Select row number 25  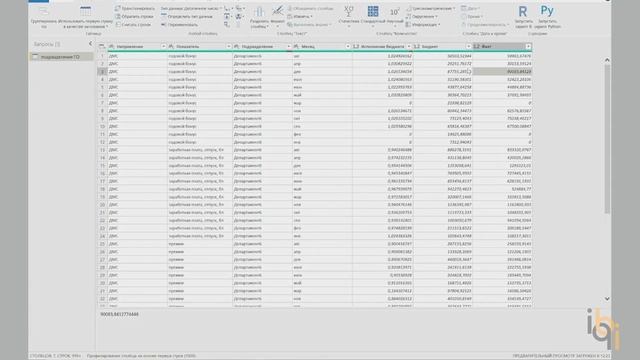(102, 244)
